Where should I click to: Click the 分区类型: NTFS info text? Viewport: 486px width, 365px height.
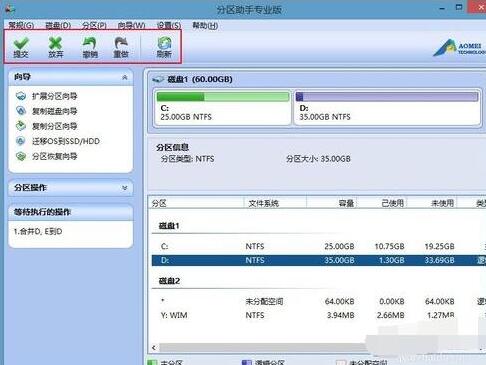point(188,159)
